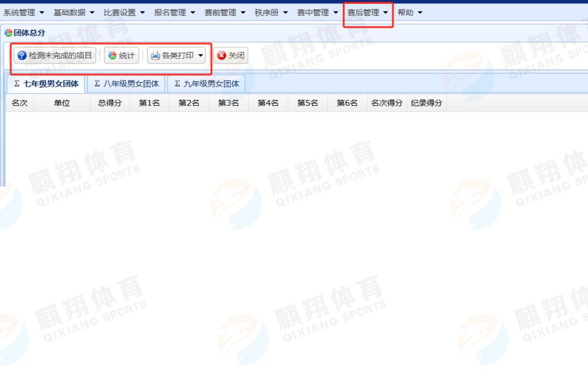Screen dimensions: 588x377
Task: Switch to the 九年级男女团体 tab
Action: click(x=207, y=84)
